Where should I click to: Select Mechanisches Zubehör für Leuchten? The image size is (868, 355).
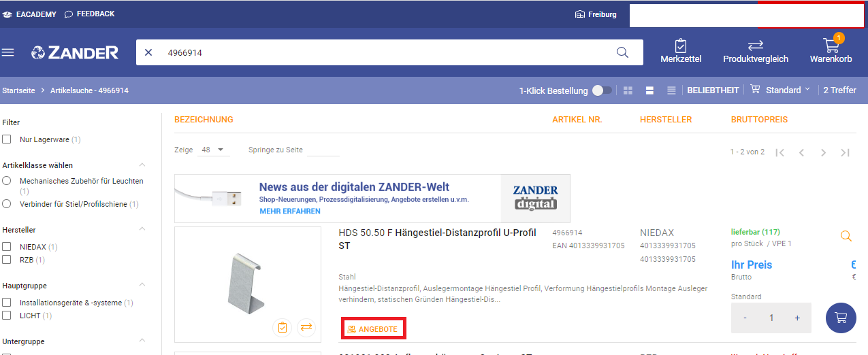tap(7, 181)
